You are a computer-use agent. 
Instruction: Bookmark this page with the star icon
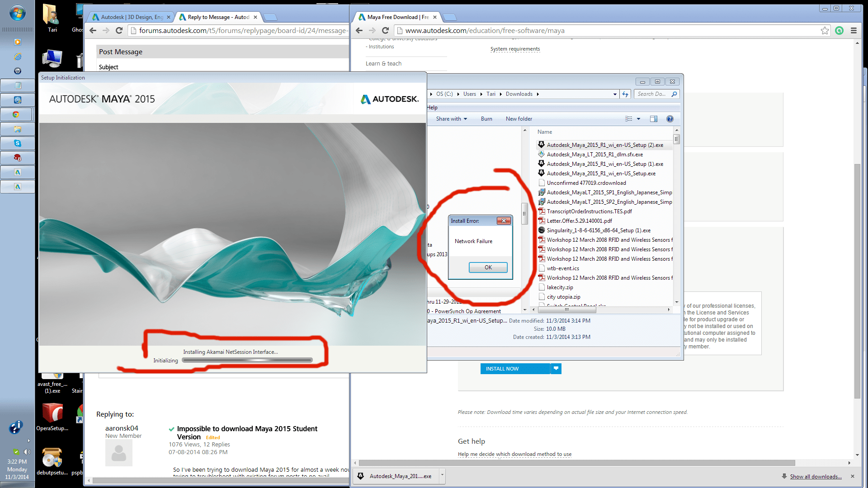click(825, 30)
